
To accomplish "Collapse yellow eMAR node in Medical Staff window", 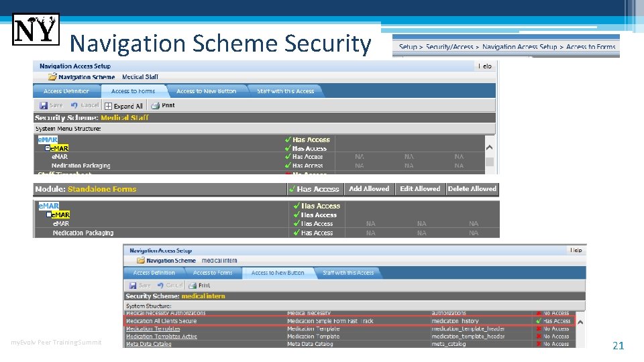I will 48,147.
